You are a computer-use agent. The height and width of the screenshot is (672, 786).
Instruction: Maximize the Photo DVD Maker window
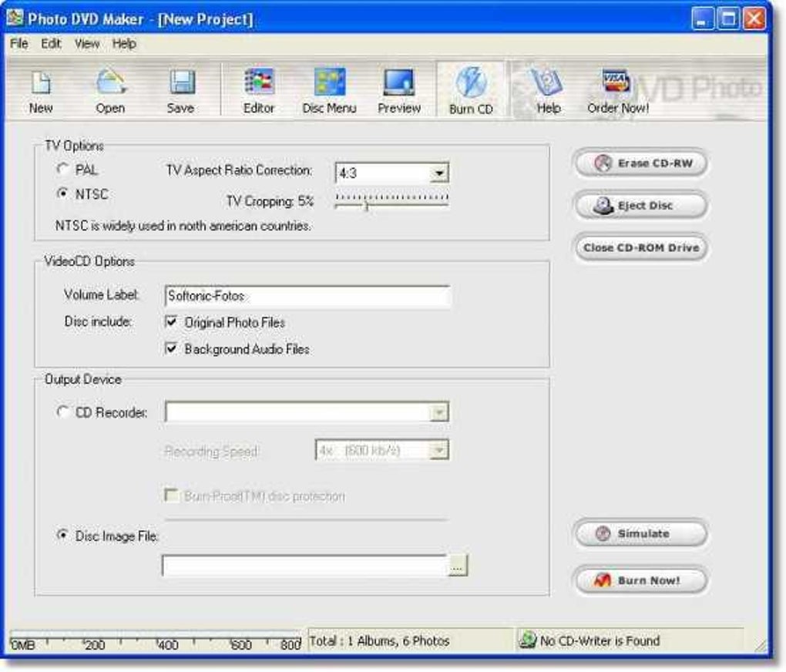[x=728, y=19]
